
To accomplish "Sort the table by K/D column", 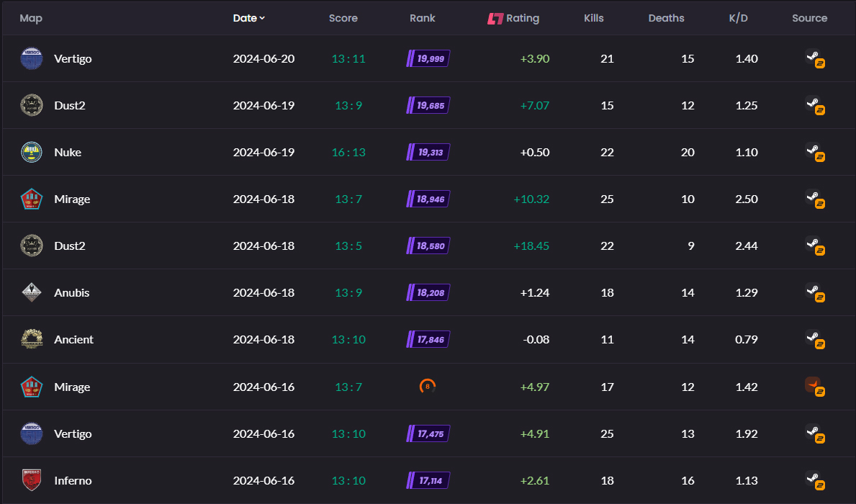I will click(738, 19).
